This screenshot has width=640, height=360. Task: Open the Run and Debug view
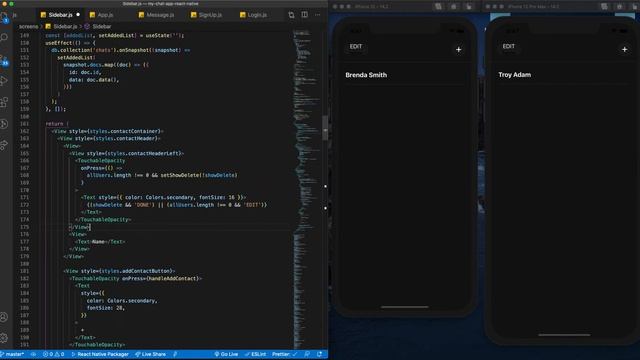4,80
